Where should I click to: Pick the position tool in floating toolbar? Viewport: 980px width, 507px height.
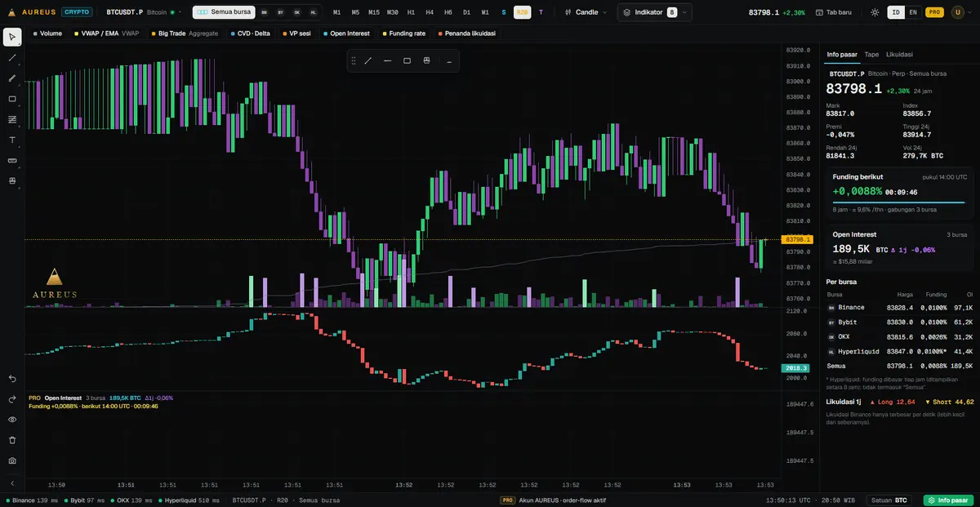coord(427,60)
